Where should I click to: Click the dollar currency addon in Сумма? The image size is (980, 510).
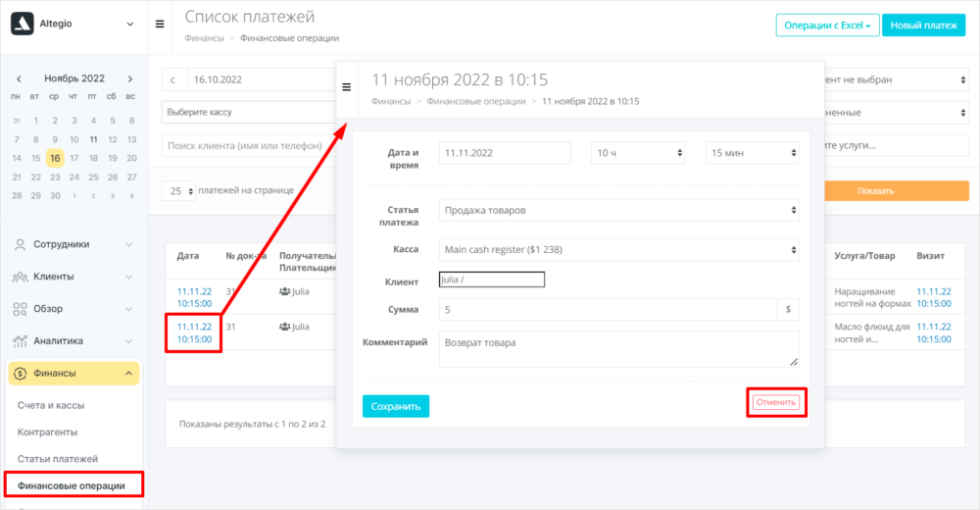coord(788,310)
